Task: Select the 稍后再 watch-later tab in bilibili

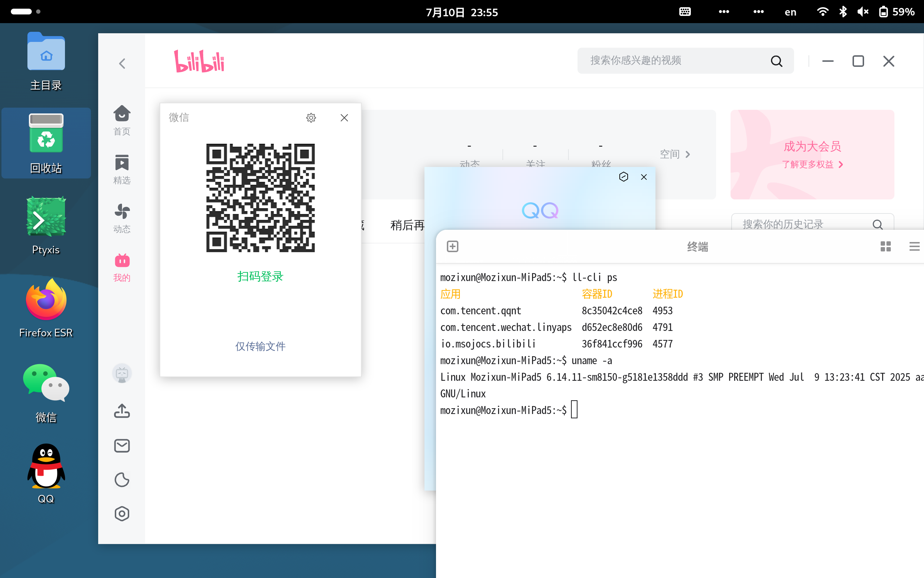Action: click(407, 225)
